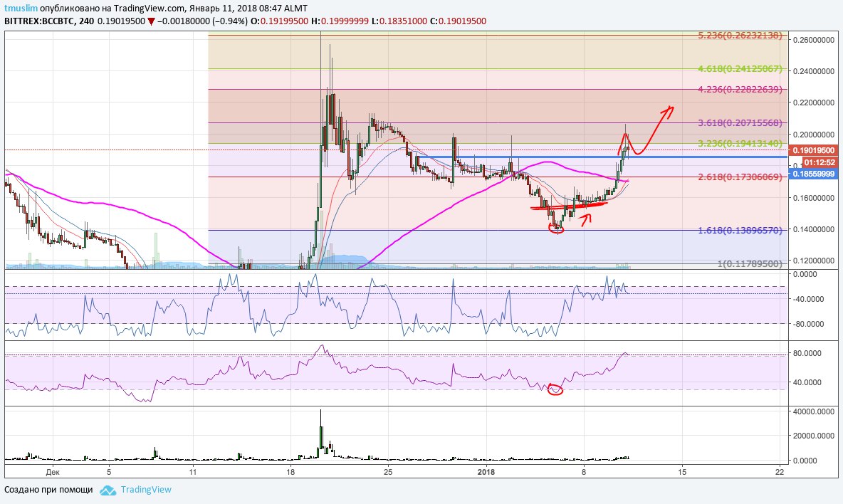The height and width of the screenshot is (504, 843).
Task: Select the 4.236(0.22822639) Fibonacci label
Action: click(x=740, y=89)
